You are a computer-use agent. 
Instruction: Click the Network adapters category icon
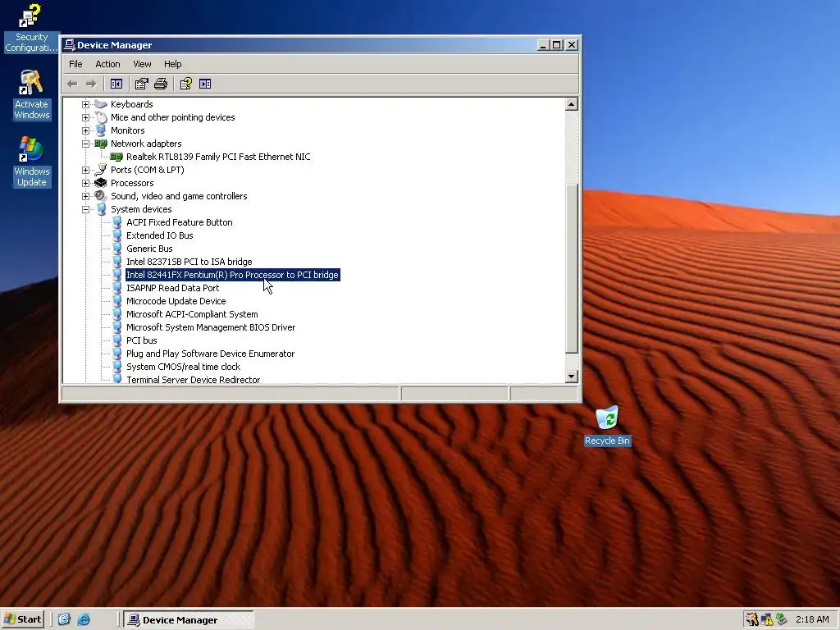click(101, 144)
